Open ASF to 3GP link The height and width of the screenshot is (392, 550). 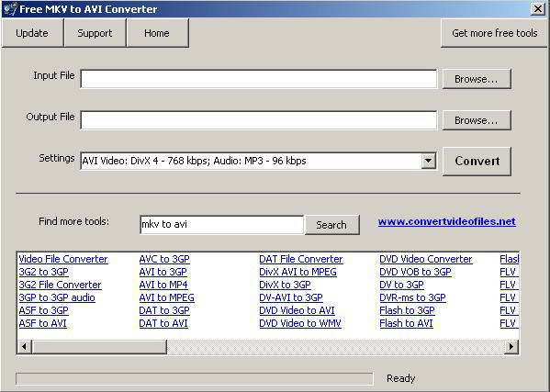click(44, 310)
